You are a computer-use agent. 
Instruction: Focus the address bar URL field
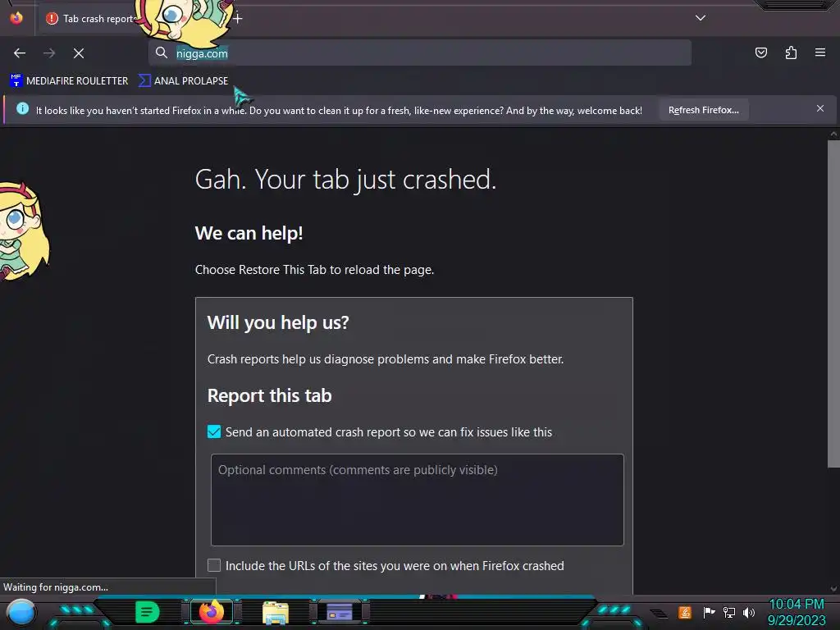(420, 53)
